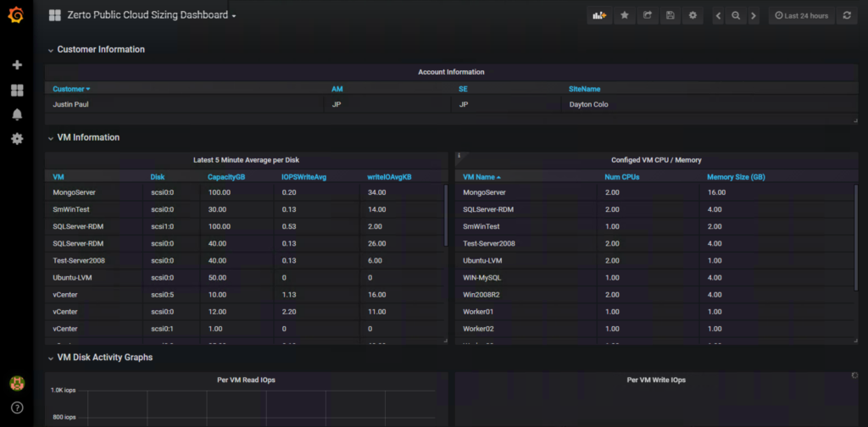Sort by IOPSWriteAvg column header
This screenshot has width=868, height=427.
[x=304, y=177]
